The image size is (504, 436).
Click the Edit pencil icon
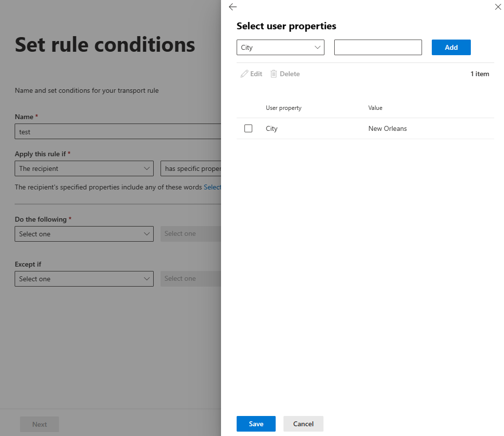tap(251, 74)
